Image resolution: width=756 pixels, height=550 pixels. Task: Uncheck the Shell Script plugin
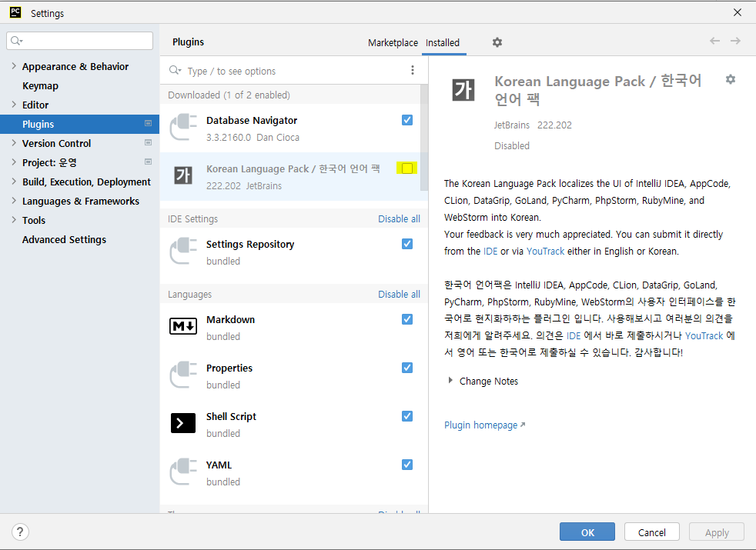(x=407, y=416)
